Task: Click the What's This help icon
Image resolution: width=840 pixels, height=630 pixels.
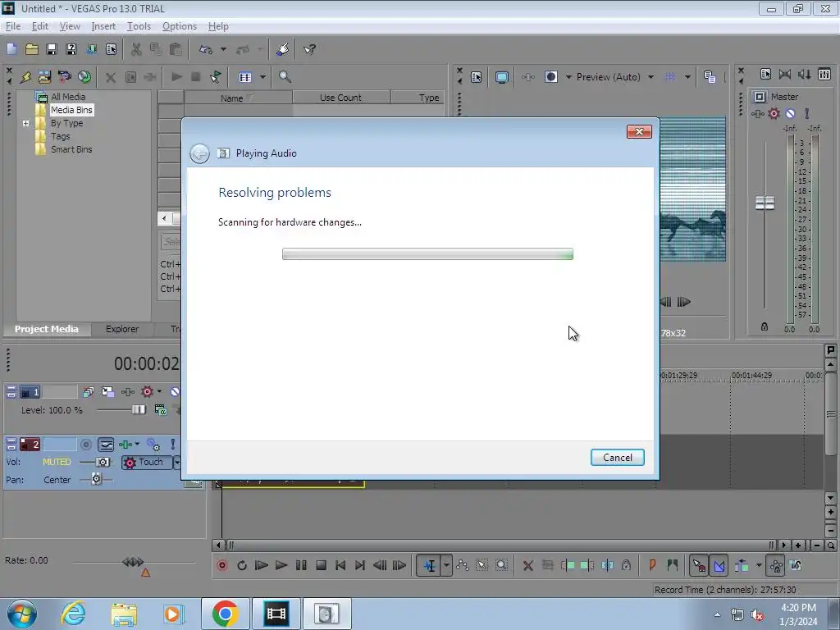Action: 309,49
